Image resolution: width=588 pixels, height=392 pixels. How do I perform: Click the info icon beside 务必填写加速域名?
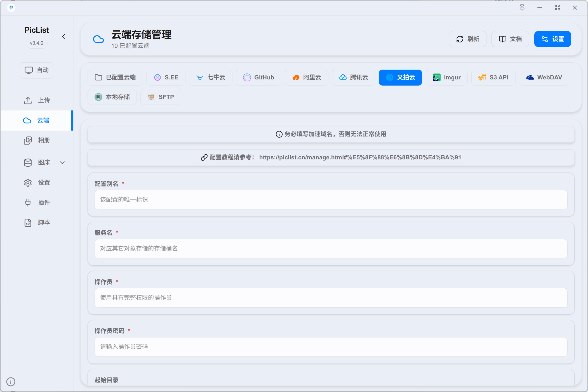pos(279,134)
